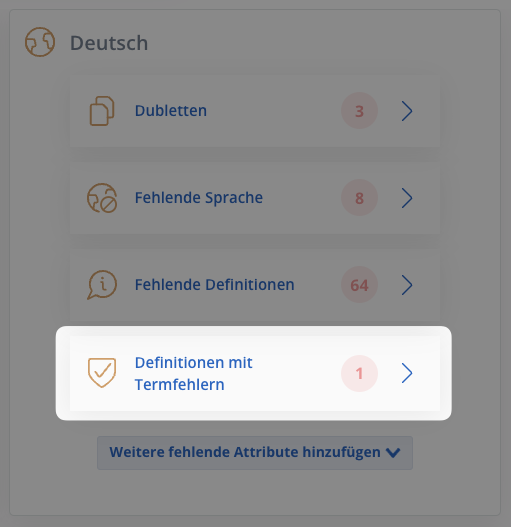Click the globe icon beside Deutsch
The image size is (511, 527).
coord(40,42)
